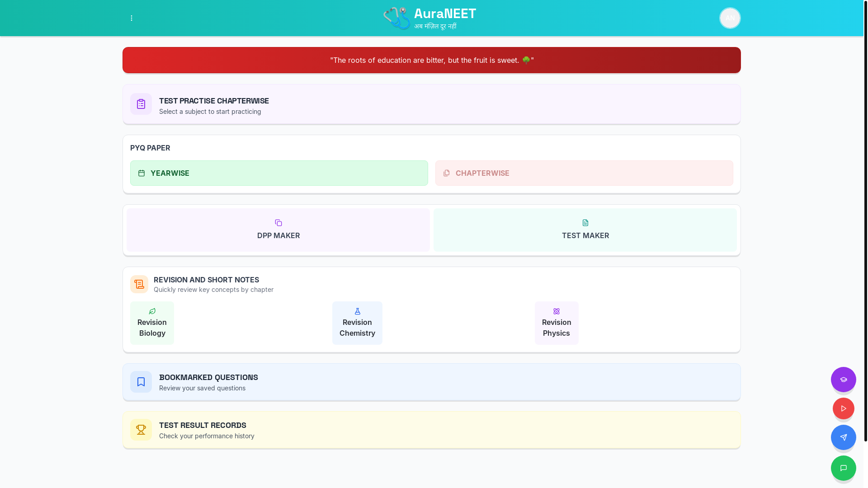Screen dimensions: 868x488
Task: Click the Test Practise Chapterwise clipboard icon
Action: click(141, 104)
